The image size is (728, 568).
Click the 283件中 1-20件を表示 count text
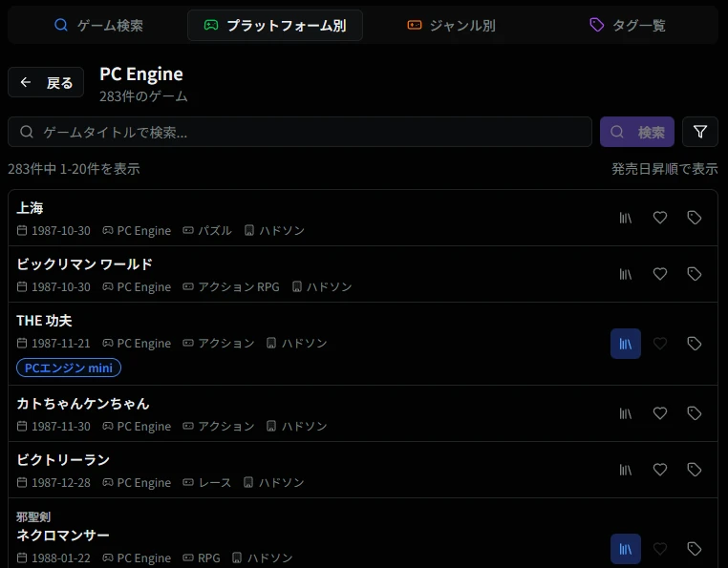click(74, 169)
